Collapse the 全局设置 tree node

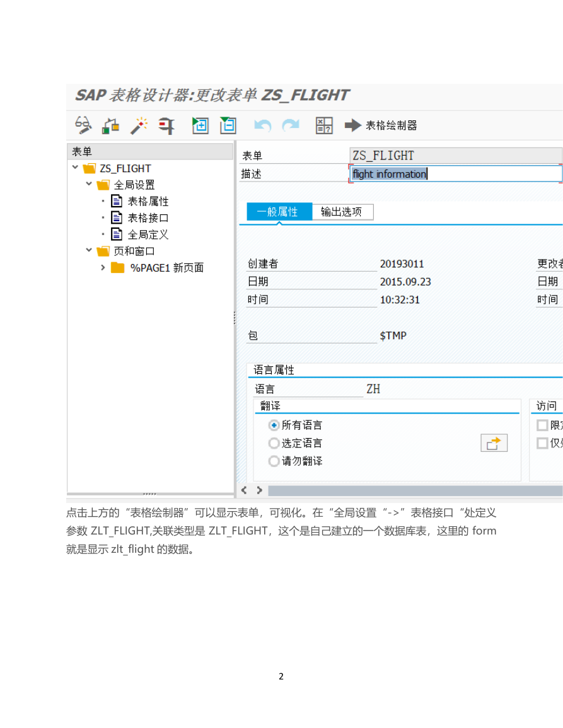click(89, 184)
